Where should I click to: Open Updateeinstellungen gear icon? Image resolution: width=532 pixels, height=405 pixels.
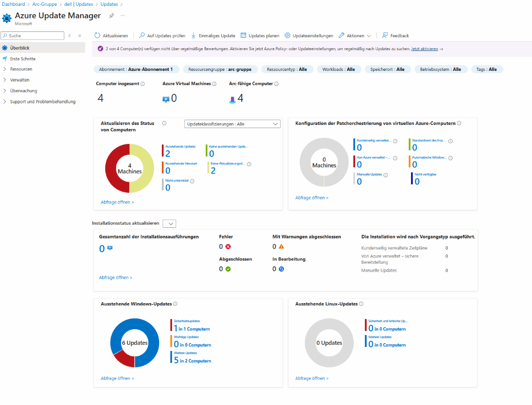pos(288,35)
